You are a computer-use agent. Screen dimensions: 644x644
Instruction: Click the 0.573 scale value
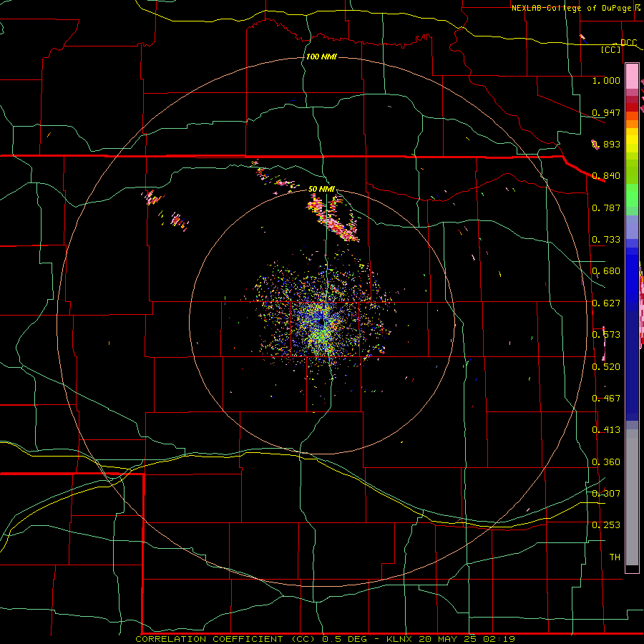click(x=606, y=335)
